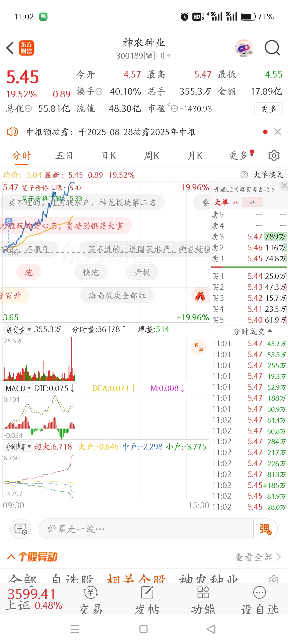Tap the firecracker celebration icon

(x=200, y=295)
